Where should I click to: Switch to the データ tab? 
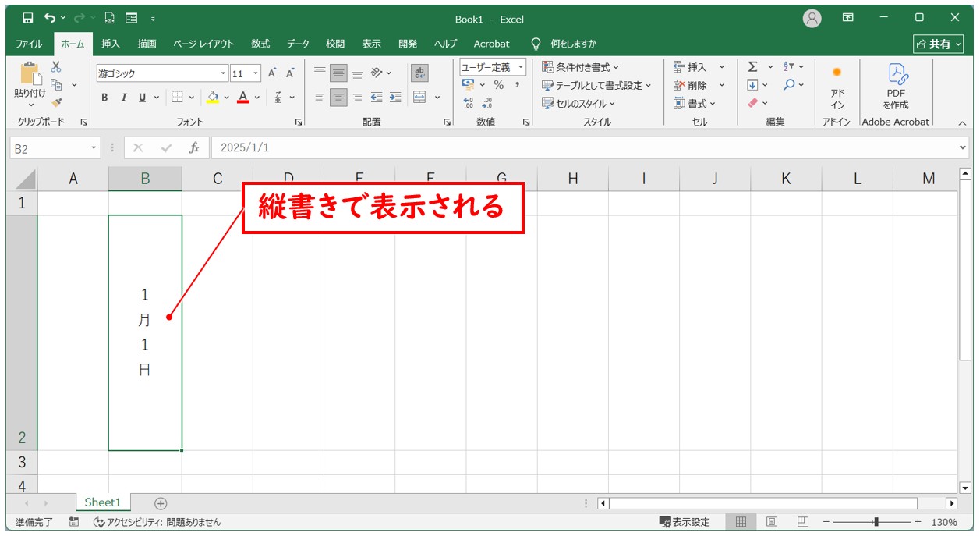coord(298,44)
